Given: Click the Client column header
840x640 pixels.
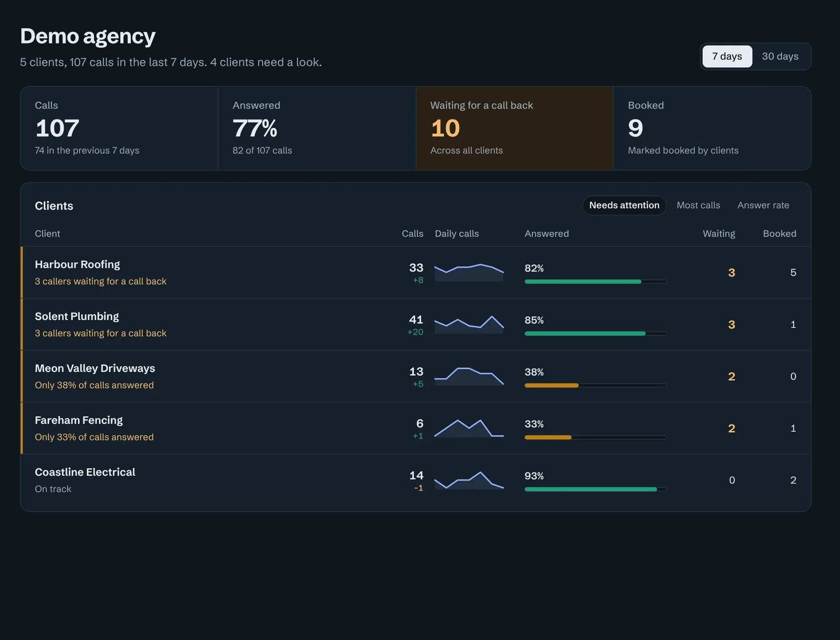Looking at the screenshot, I should [x=47, y=233].
